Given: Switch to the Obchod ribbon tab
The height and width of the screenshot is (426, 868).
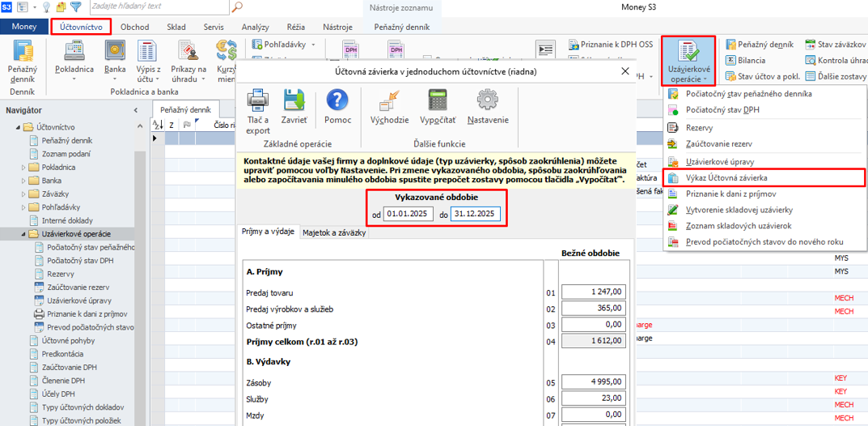Looking at the screenshot, I should coord(134,27).
